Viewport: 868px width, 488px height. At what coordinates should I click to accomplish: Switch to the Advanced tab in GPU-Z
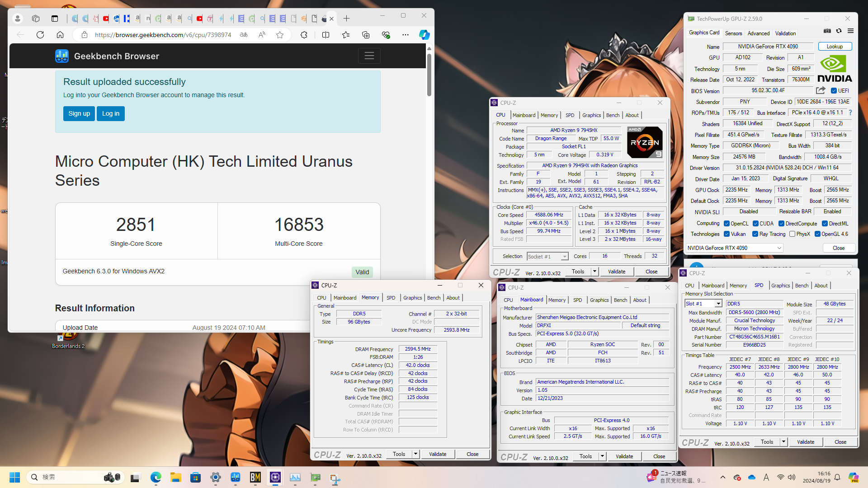758,33
